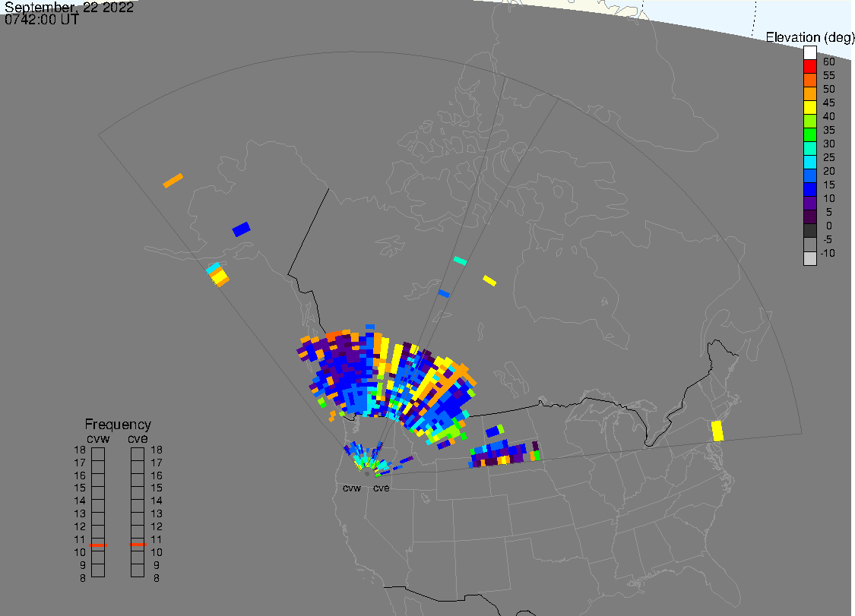The height and width of the screenshot is (616, 855).
Task: Click the '60' elevation legend label
Action: [x=829, y=62]
